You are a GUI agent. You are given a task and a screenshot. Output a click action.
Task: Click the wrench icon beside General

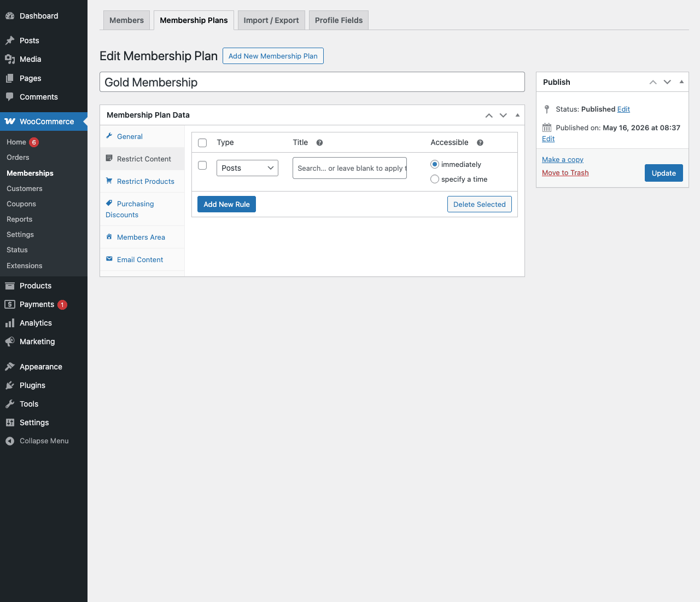click(x=109, y=136)
